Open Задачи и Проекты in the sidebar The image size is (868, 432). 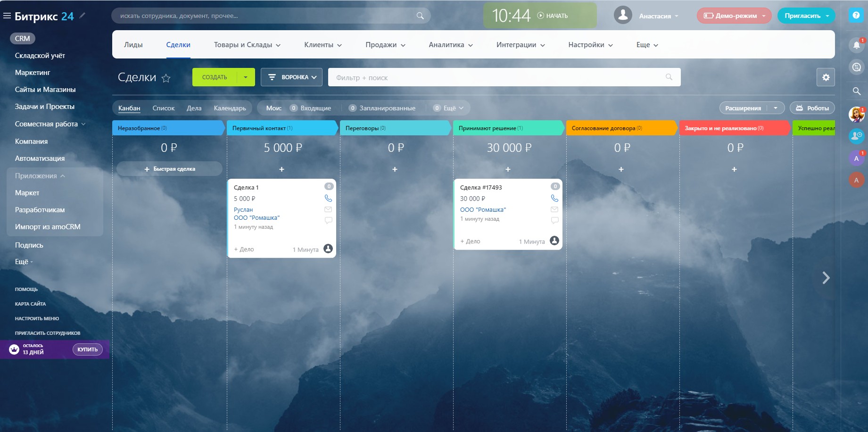click(x=45, y=107)
